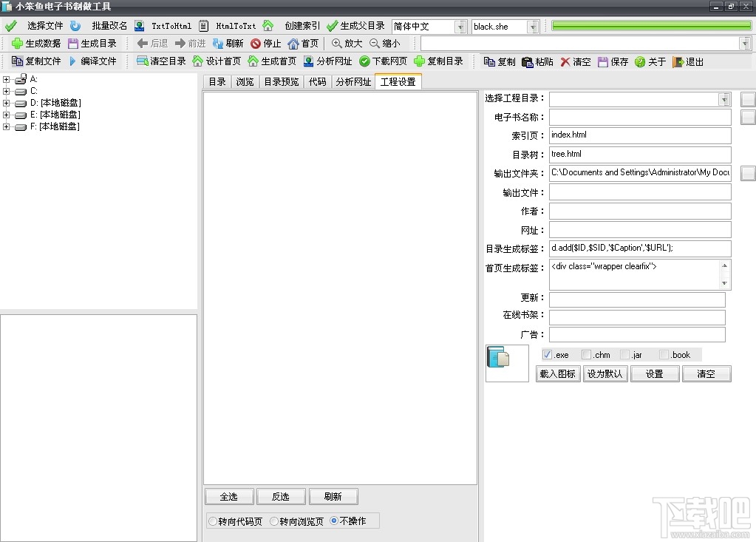Click the 清空 red X icon
Viewport: 756px width, 542px height.
click(565, 61)
